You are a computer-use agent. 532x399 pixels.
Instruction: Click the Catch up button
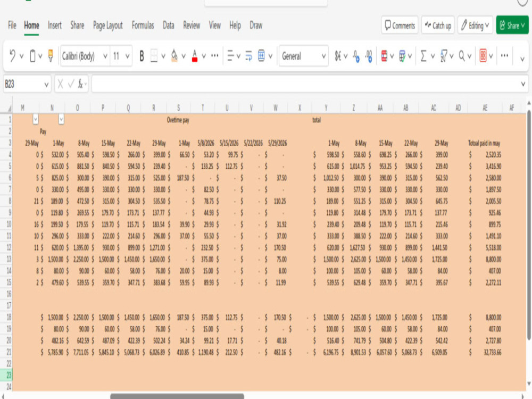(x=438, y=25)
